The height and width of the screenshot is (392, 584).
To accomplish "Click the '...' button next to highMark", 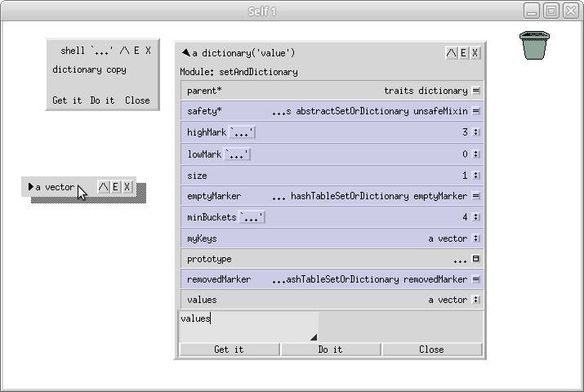I will coord(243,132).
